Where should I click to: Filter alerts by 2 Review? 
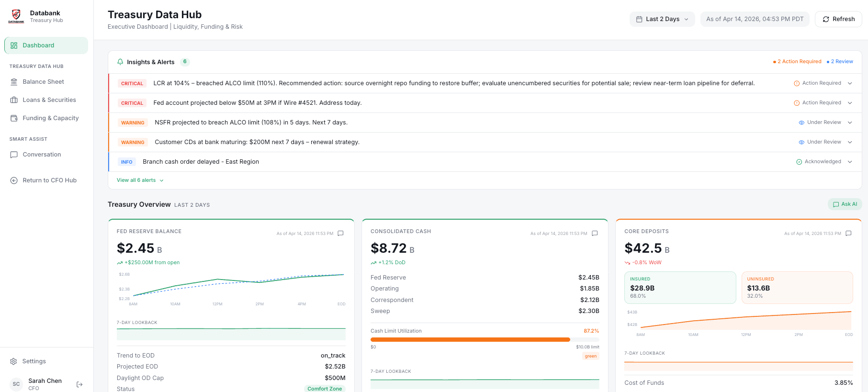tap(840, 62)
